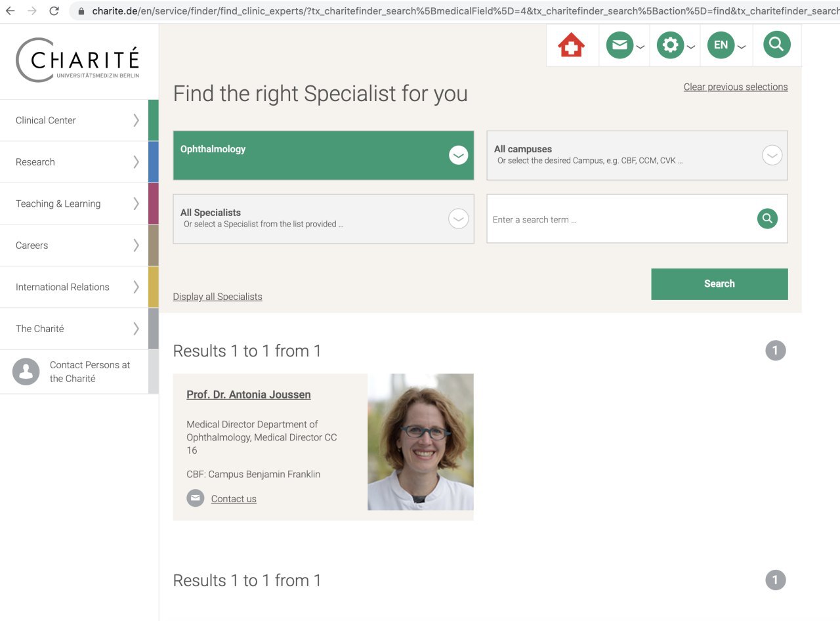Click 'CBF: Campus Benjamin Franklin' text
The image size is (840, 621).
coord(253,474)
